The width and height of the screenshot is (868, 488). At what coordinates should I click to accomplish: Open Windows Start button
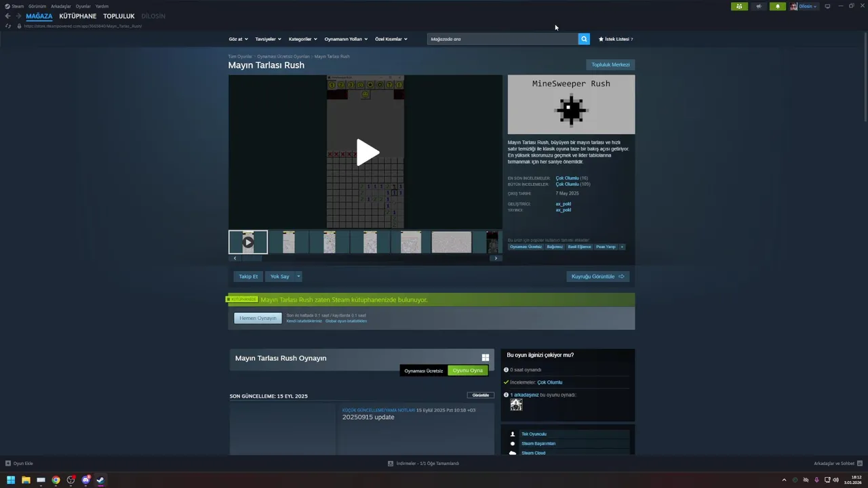11,480
